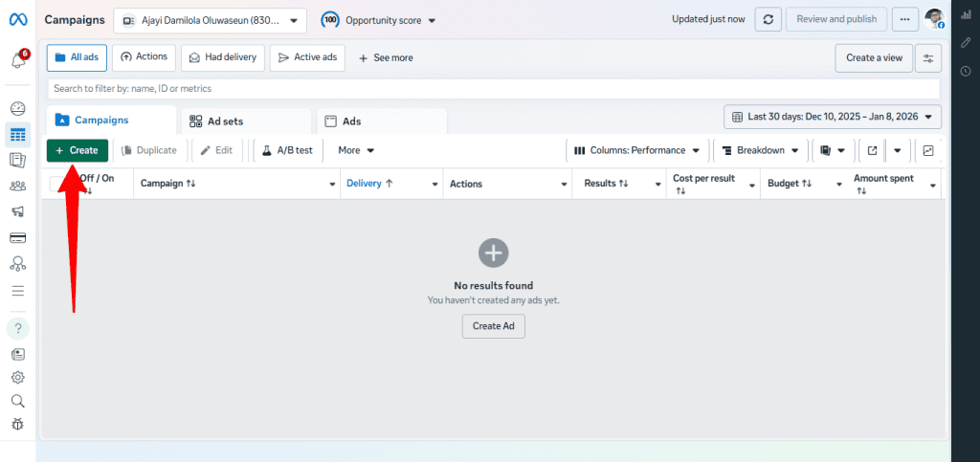Open the three-dots more options button
The height and width of the screenshot is (462, 980).
tap(905, 19)
